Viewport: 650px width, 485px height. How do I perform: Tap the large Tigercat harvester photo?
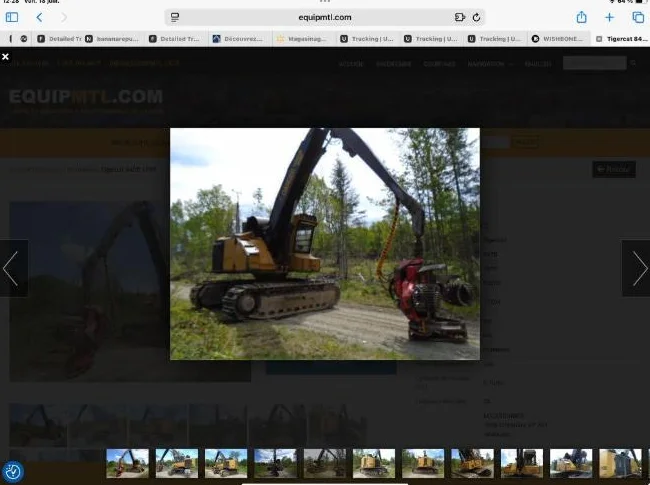(325, 244)
